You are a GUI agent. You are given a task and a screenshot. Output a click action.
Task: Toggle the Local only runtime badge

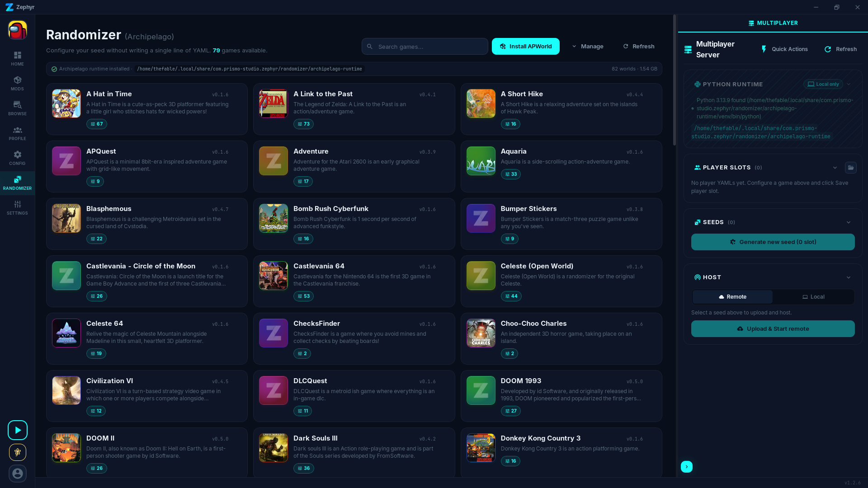[823, 84]
